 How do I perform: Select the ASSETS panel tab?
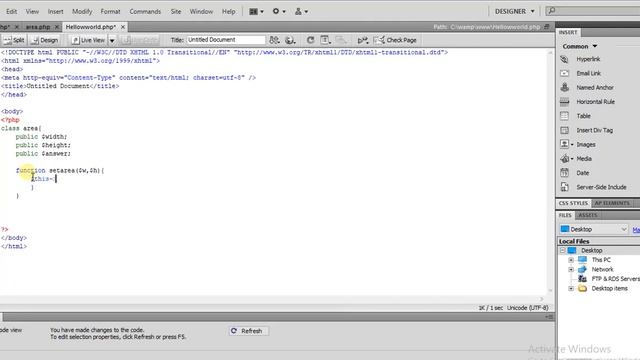click(588, 215)
